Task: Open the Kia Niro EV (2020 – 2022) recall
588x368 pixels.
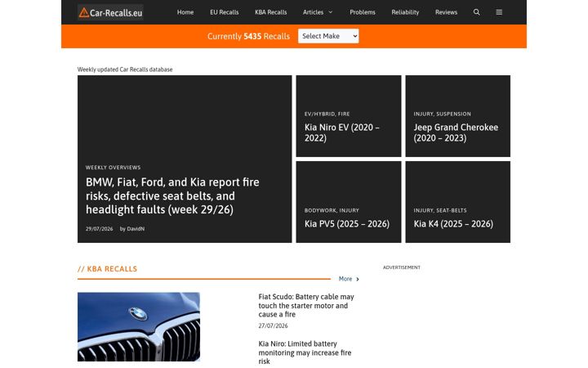Action: pos(341,132)
